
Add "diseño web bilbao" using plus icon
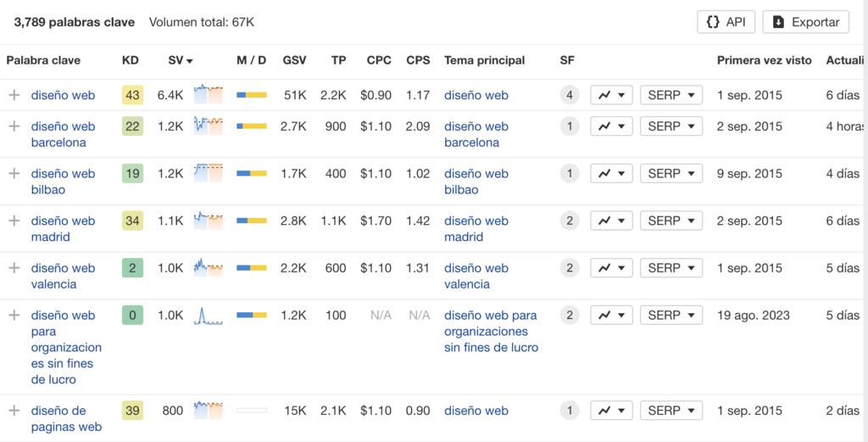point(14,174)
